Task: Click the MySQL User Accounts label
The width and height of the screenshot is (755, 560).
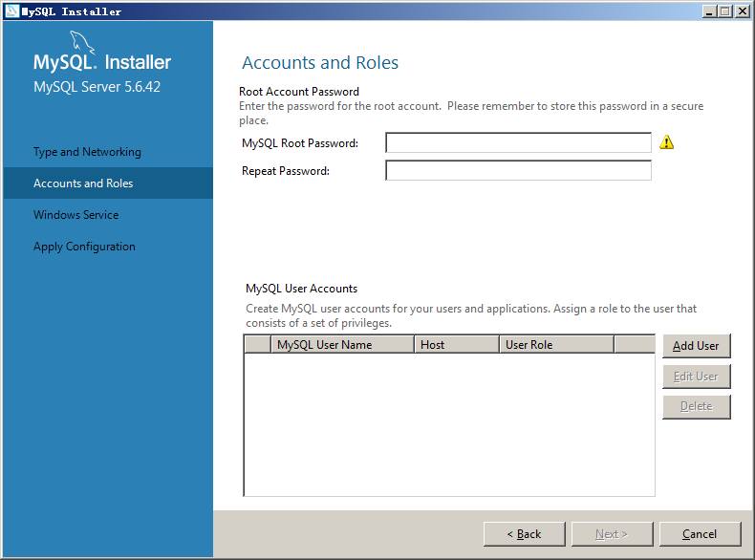Action: tap(301, 289)
